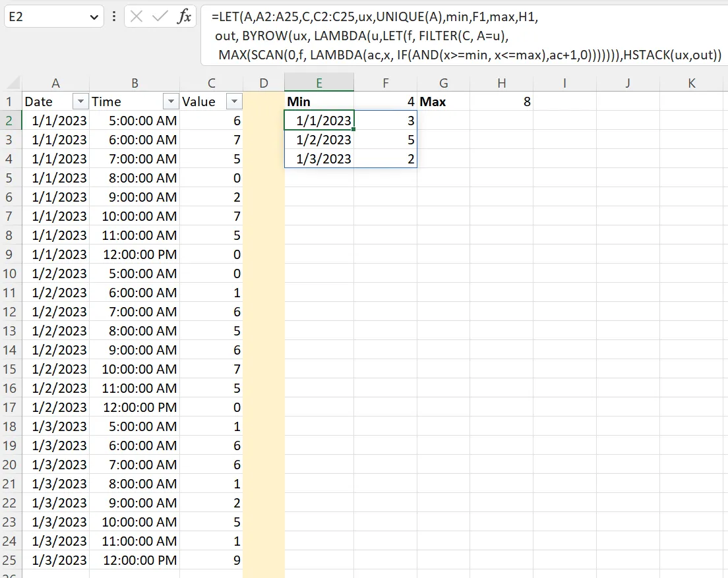Select column A header
The image size is (728, 578).
[x=55, y=83]
